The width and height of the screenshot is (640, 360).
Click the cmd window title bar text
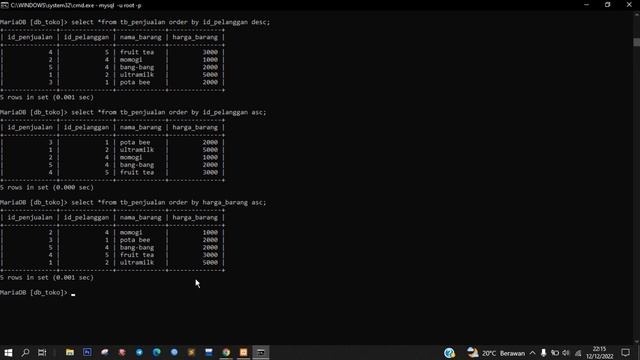pyautogui.click(x=76, y=5)
